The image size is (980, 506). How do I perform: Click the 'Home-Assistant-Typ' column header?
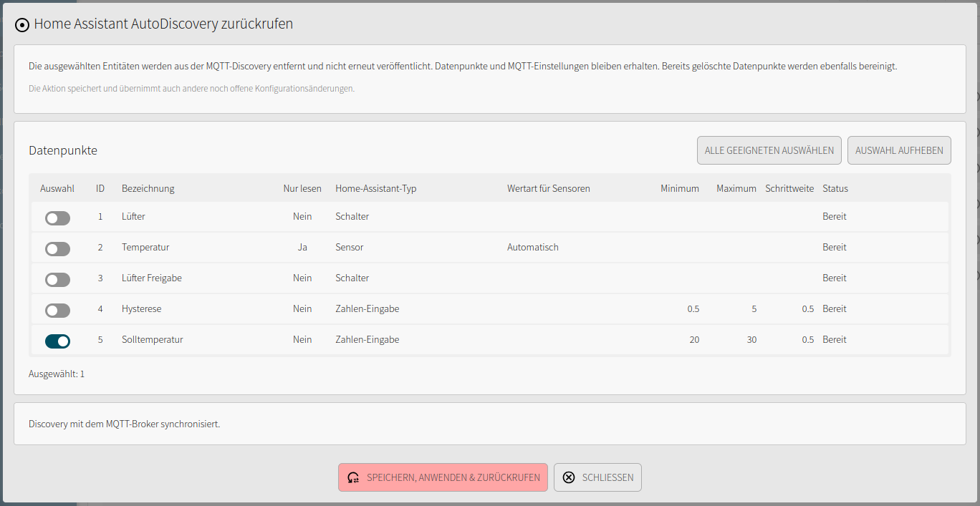click(376, 189)
